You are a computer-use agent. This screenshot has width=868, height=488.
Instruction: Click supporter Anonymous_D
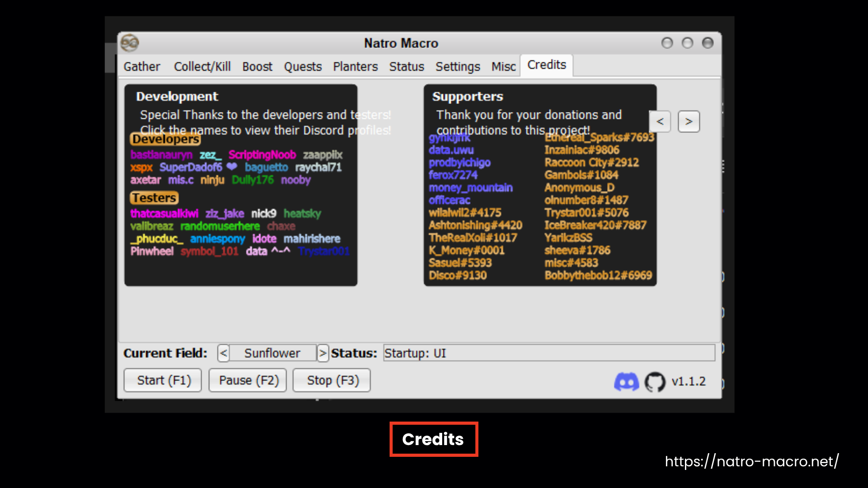[580, 188]
